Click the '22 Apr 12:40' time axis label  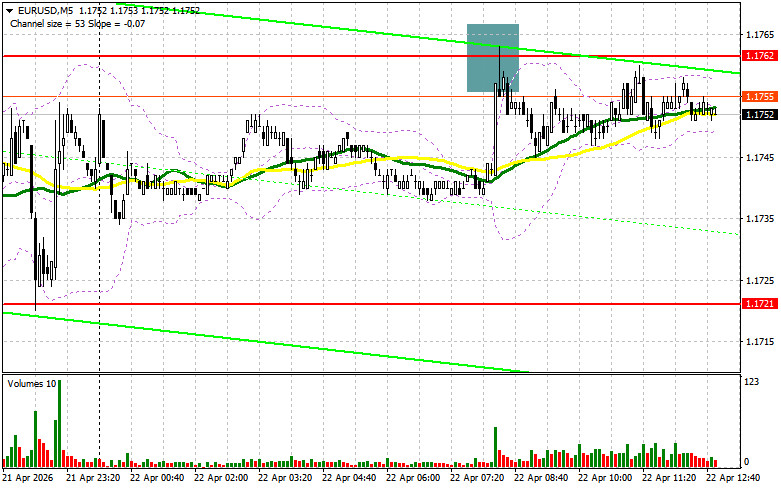tap(733, 478)
